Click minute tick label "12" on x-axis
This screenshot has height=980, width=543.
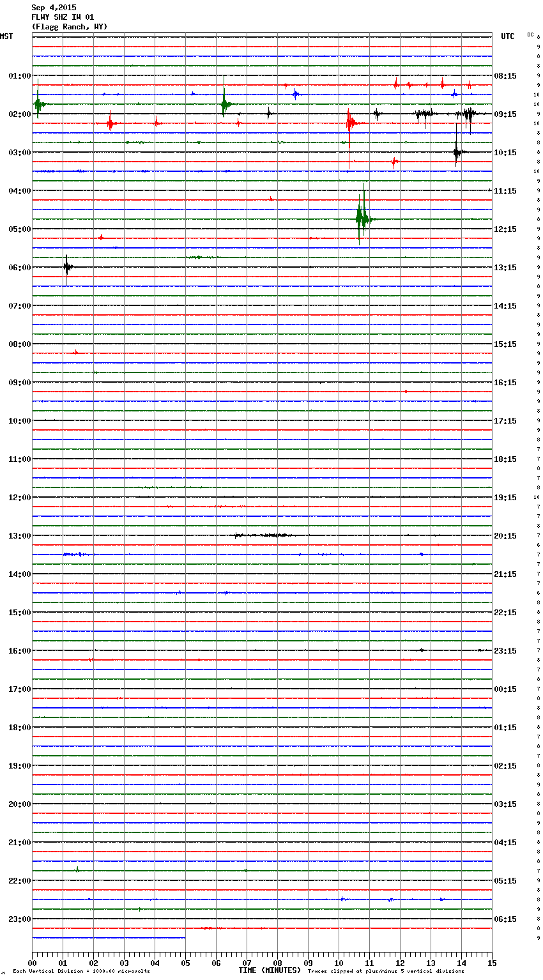(x=400, y=963)
